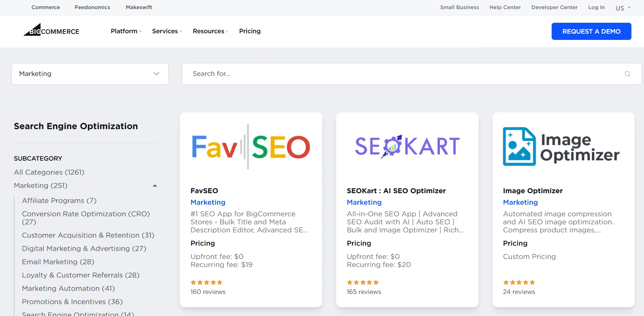Select the Affiliate Programs subcategory
This screenshot has height=316, width=644.
59,201
